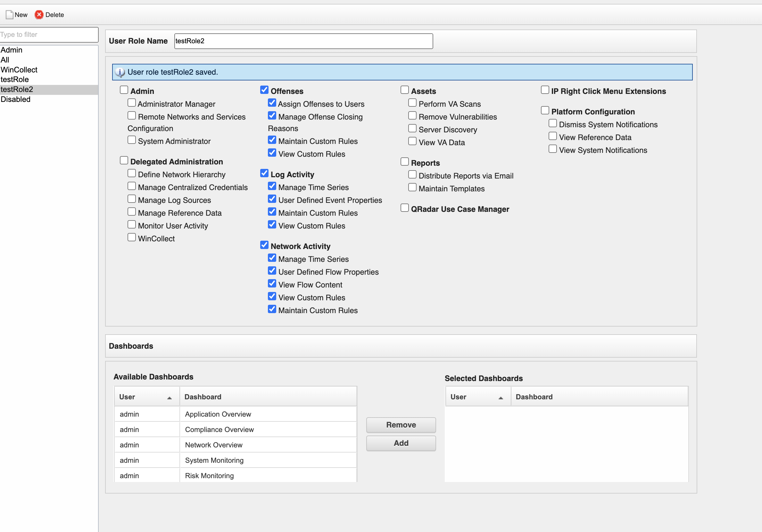This screenshot has height=532, width=762.
Task: Select Compliance Overview dashboard row
Action: [x=236, y=429]
